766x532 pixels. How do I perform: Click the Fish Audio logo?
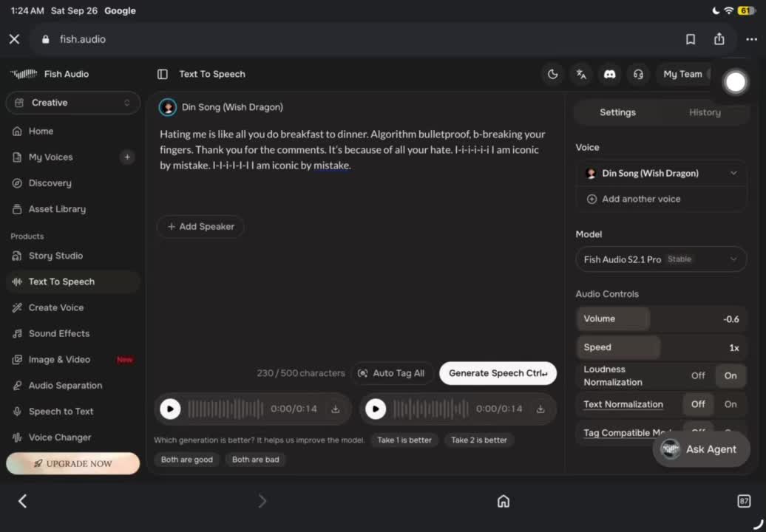pyautogui.click(x=50, y=74)
